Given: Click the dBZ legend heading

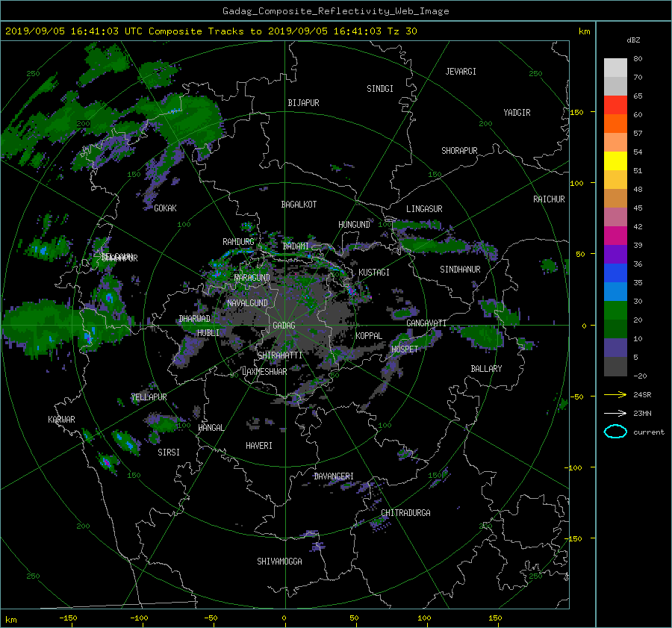Looking at the screenshot, I should pyautogui.click(x=633, y=40).
